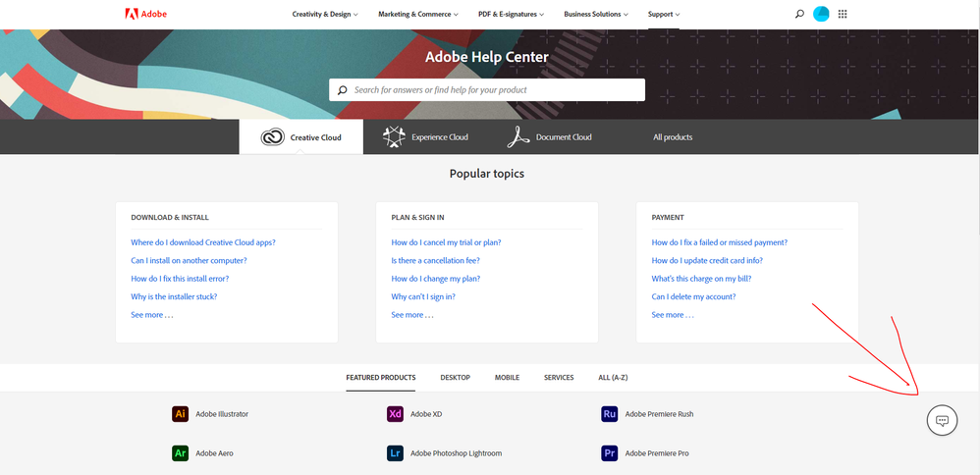
Task: Click the Experience Cloud logo icon
Action: pos(394,136)
